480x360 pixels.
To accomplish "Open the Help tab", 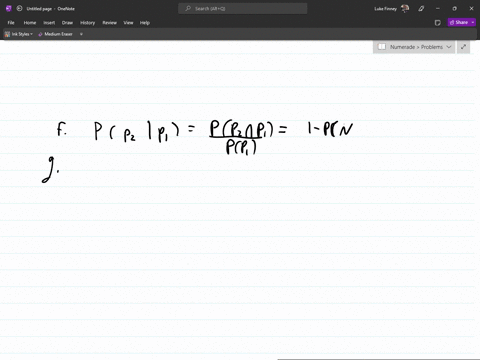I will pos(145,23).
